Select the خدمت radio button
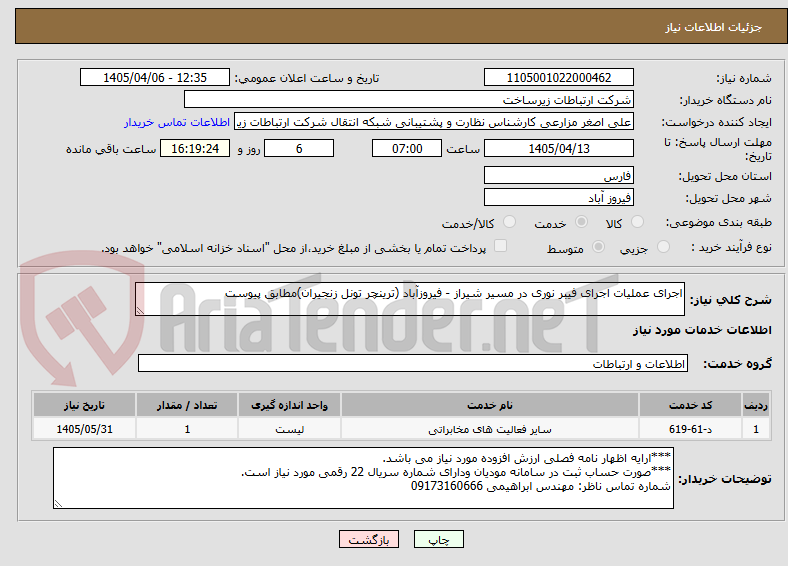788x566 pixels. pos(581,222)
